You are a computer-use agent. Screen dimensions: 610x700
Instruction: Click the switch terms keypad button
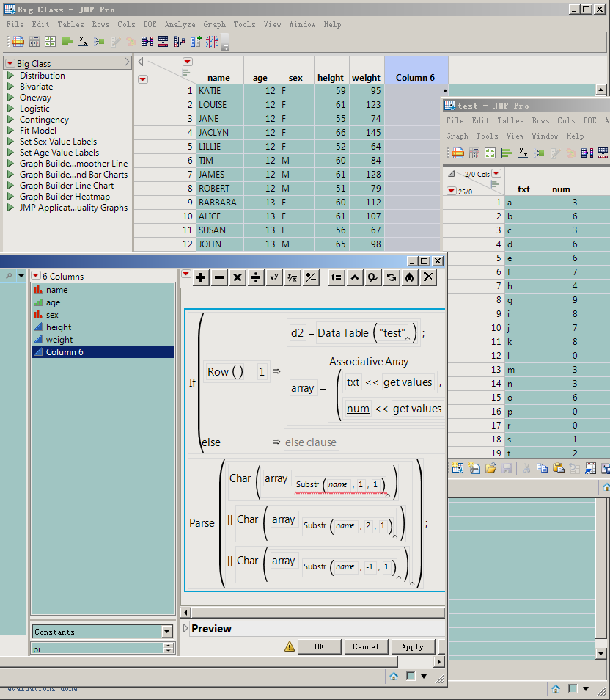[x=392, y=277]
